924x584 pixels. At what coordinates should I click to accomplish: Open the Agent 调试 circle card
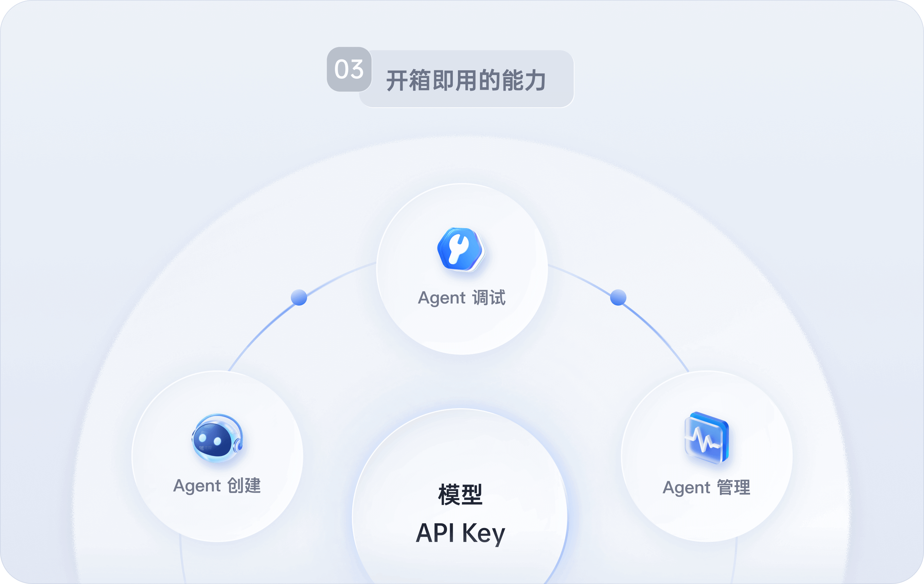(x=462, y=269)
